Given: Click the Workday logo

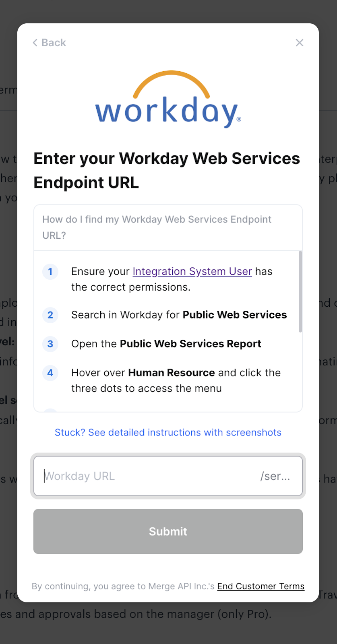Looking at the screenshot, I should 168,99.
